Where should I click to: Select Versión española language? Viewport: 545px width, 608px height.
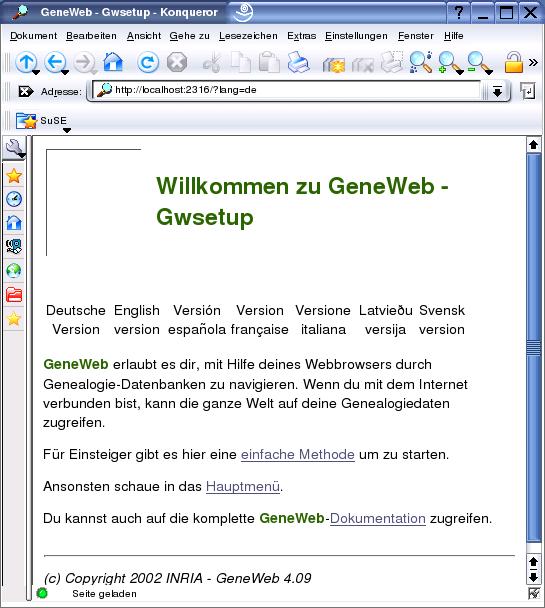[x=197, y=320]
